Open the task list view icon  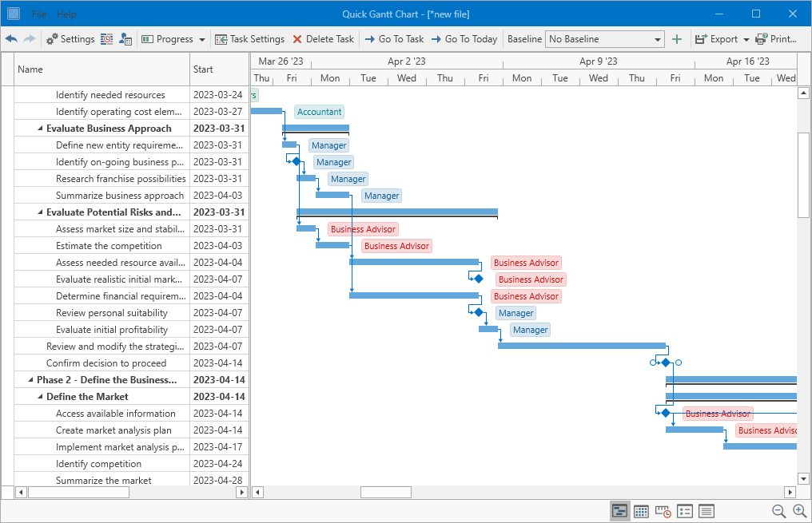685,511
